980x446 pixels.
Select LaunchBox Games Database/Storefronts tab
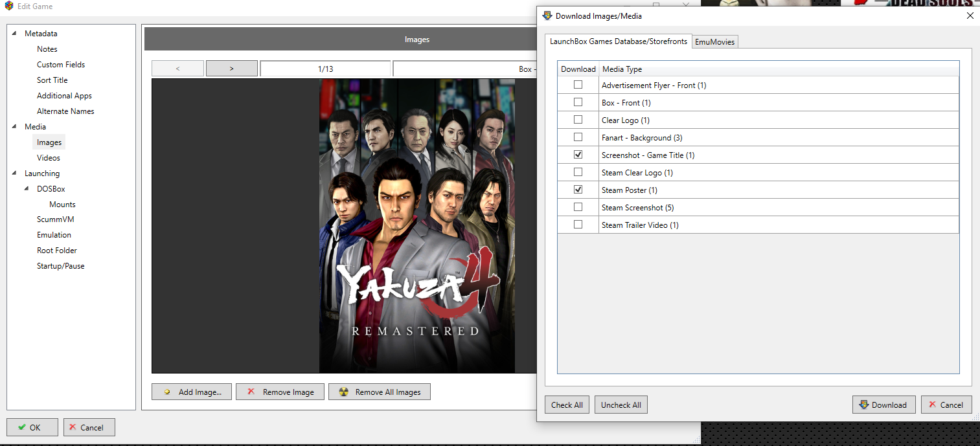click(619, 41)
